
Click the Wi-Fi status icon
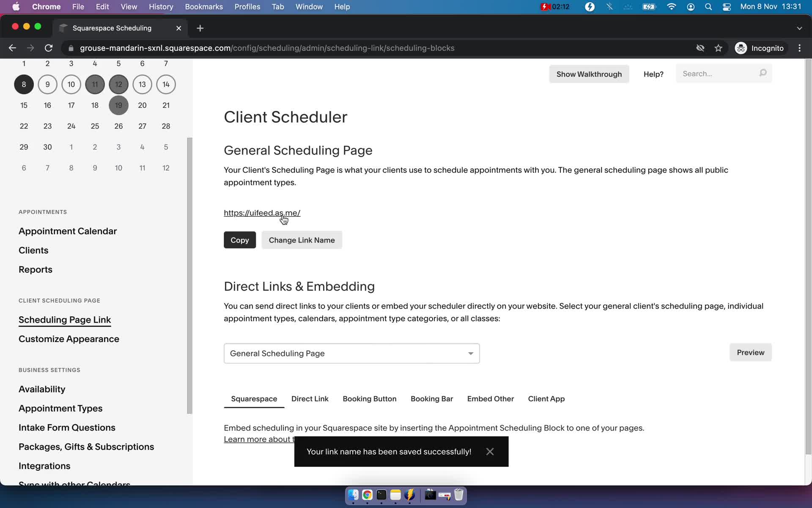[x=671, y=7]
